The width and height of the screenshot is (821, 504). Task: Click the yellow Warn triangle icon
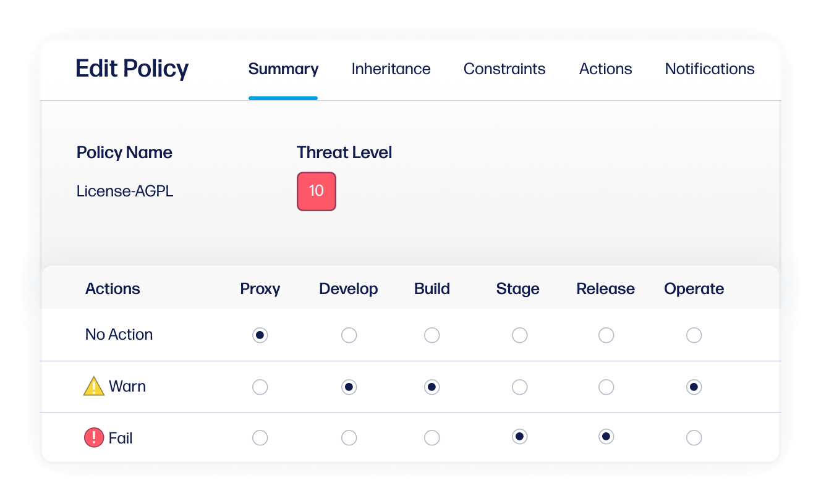coord(94,387)
